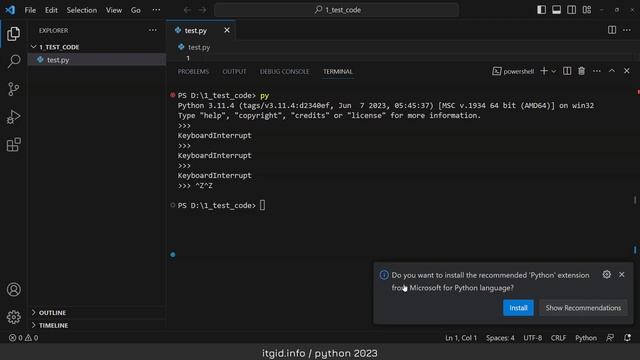Click the failed command decoration next to py
The width and height of the screenshot is (640, 360).
click(x=173, y=95)
